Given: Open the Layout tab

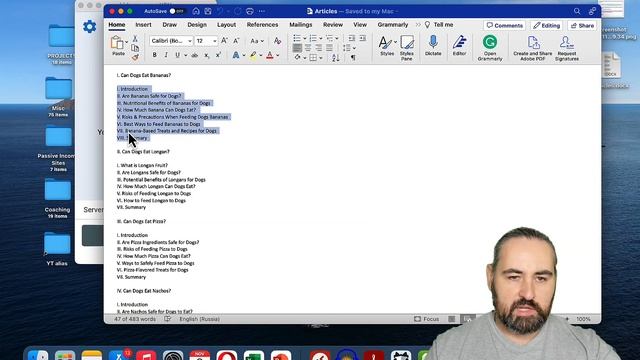Looking at the screenshot, I should pos(227,25).
